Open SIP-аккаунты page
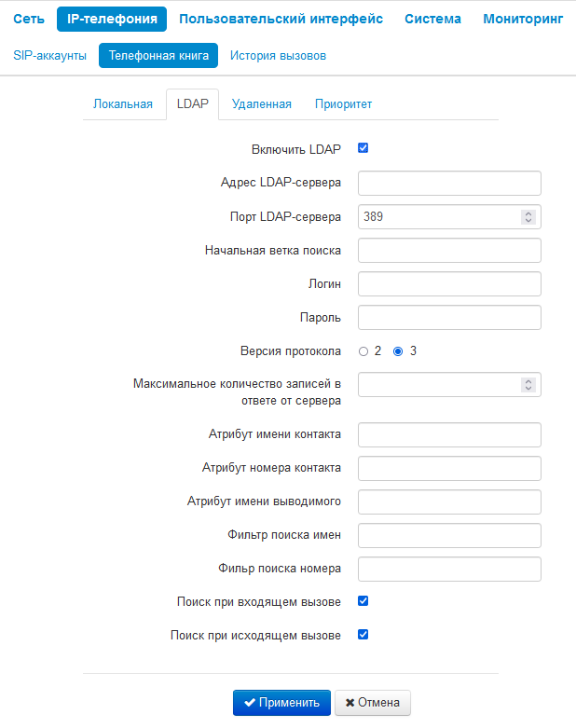The height and width of the screenshot is (728, 576). 50,56
